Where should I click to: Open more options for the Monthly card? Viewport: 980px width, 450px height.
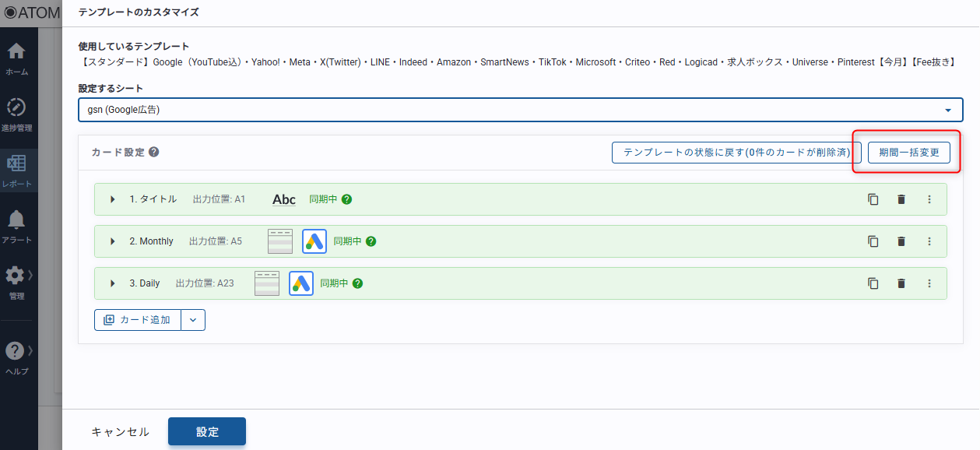pyautogui.click(x=929, y=241)
